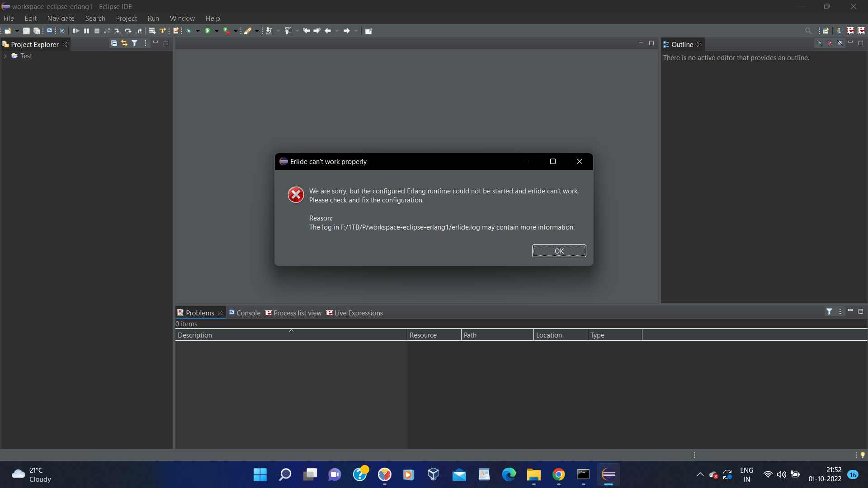Open the Next Annotation dropdown arrow
Viewport: 868px width, 488px height.
point(278,31)
